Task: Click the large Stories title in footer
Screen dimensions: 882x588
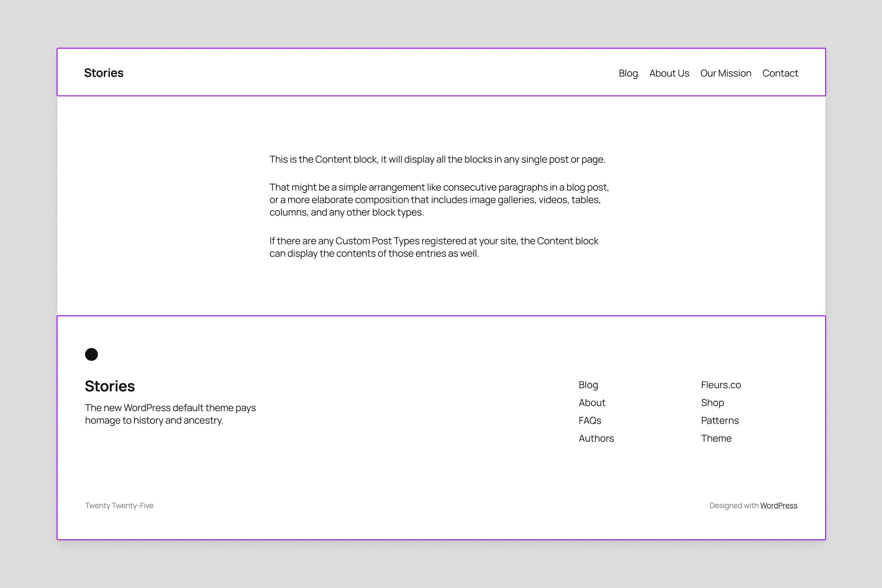Action: click(110, 386)
